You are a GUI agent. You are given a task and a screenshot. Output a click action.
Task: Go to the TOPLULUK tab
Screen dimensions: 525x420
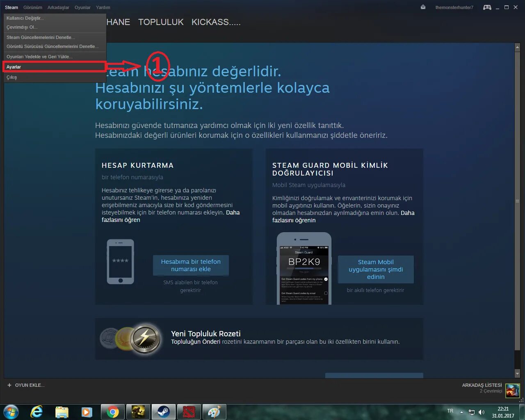point(161,22)
